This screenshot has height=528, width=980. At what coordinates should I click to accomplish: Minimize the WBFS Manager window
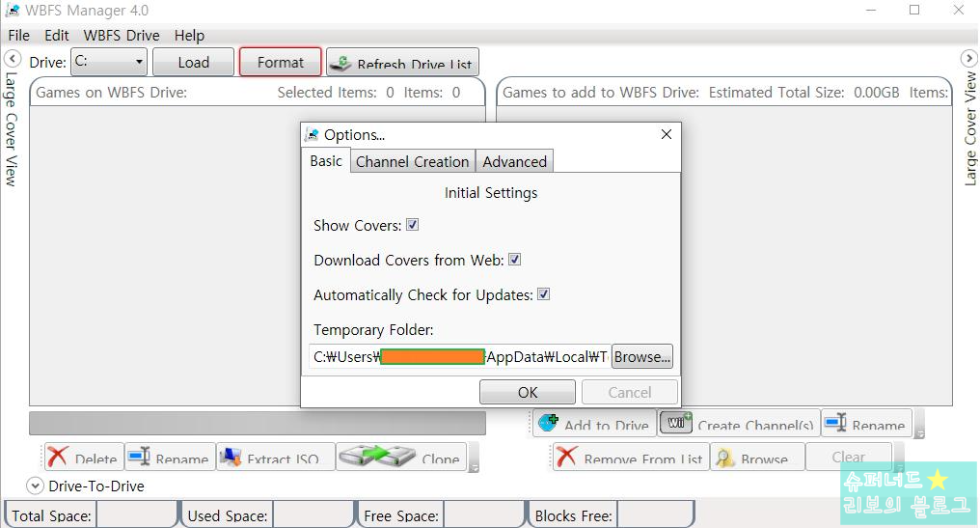tap(871, 10)
